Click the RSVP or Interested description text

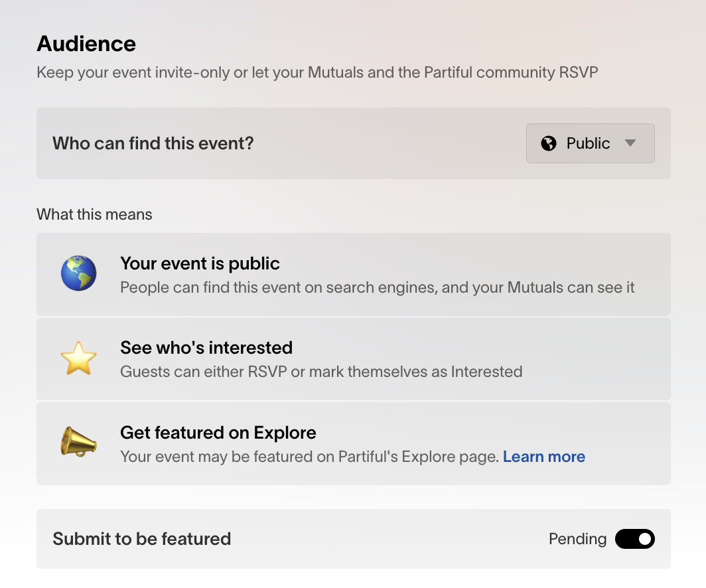pyautogui.click(x=321, y=372)
